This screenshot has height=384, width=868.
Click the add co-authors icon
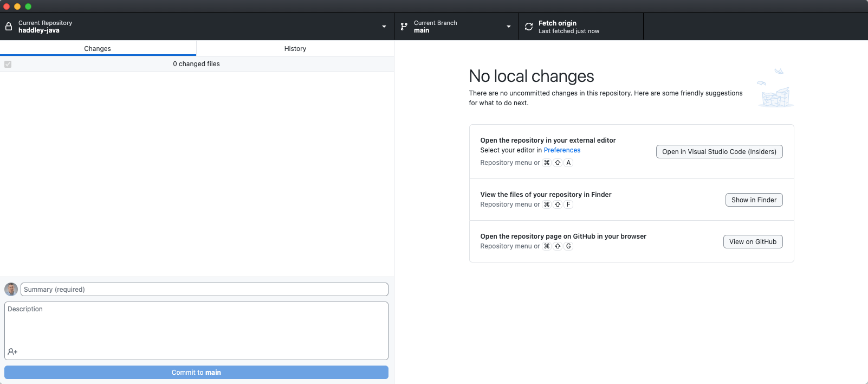[x=12, y=352]
